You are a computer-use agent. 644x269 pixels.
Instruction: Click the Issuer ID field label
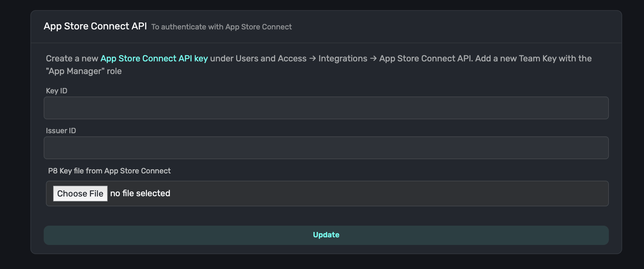[61, 131]
